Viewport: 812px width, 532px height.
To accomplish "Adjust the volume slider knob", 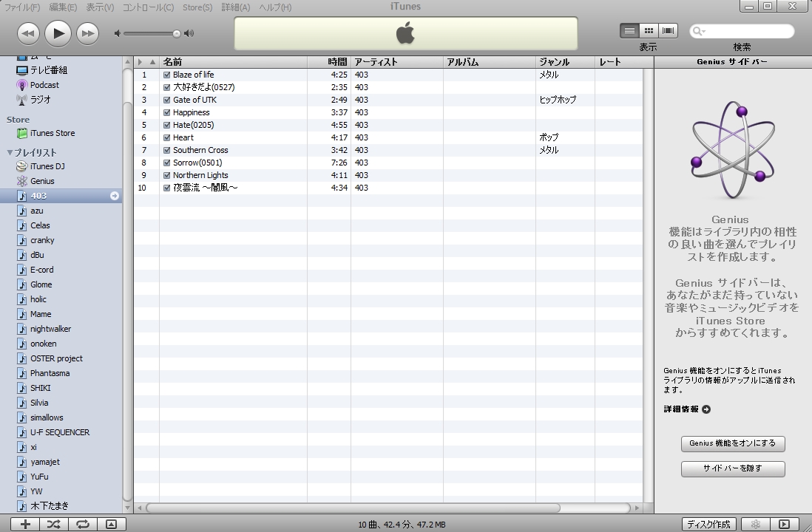I will pyautogui.click(x=177, y=34).
